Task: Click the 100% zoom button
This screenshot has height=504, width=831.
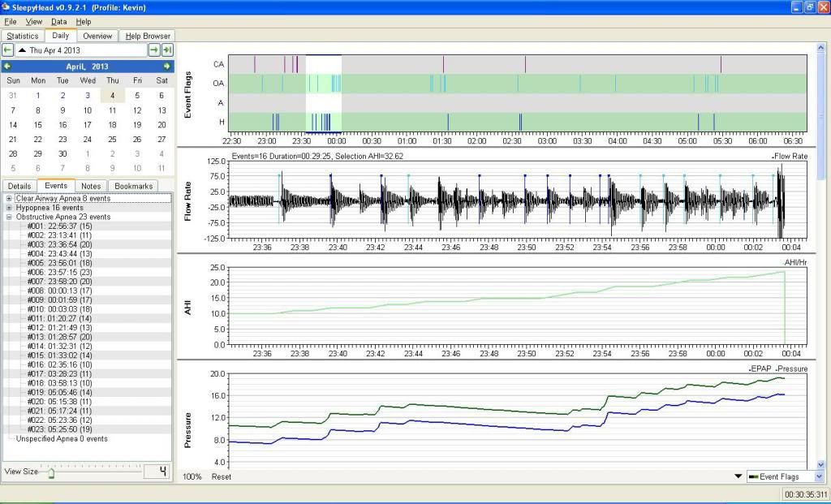Action: (x=192, y=476)
